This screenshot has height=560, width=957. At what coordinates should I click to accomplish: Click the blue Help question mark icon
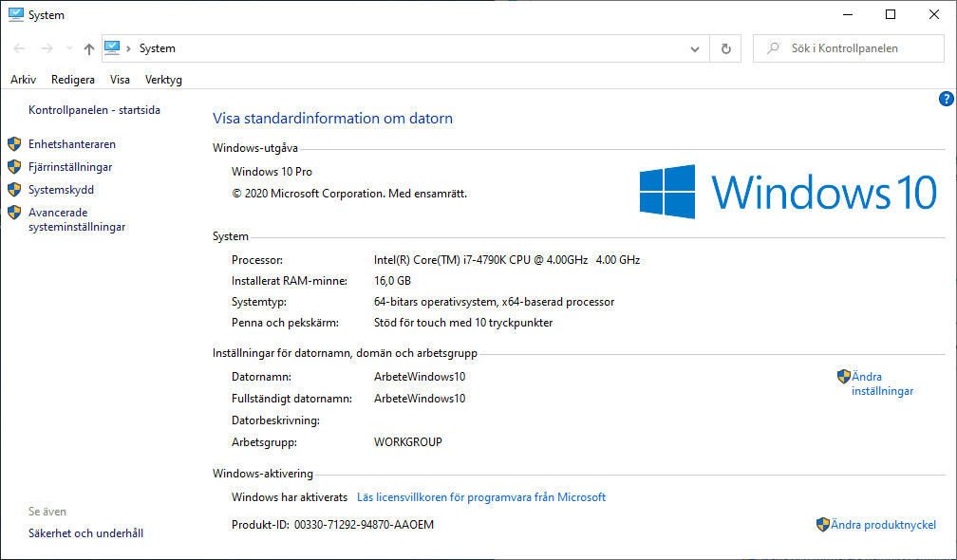(x=946, y=98)
